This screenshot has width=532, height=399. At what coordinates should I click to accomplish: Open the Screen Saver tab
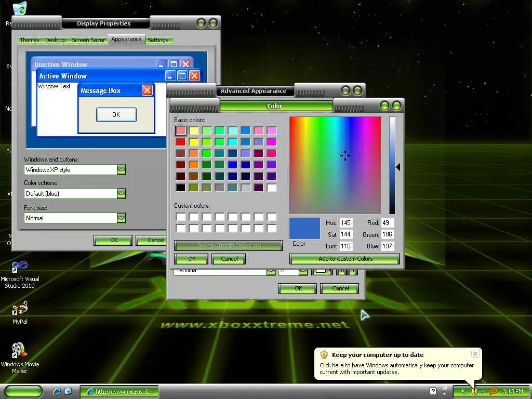[x=88, y=40]
